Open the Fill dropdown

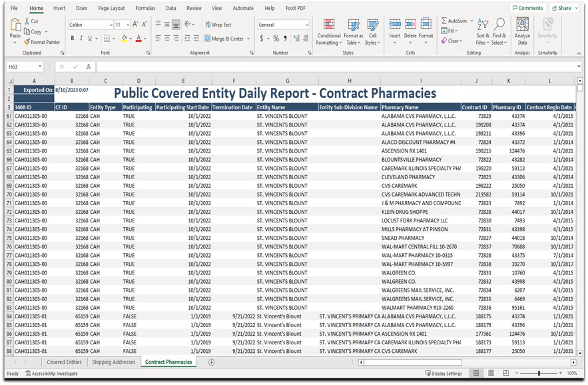449,31
